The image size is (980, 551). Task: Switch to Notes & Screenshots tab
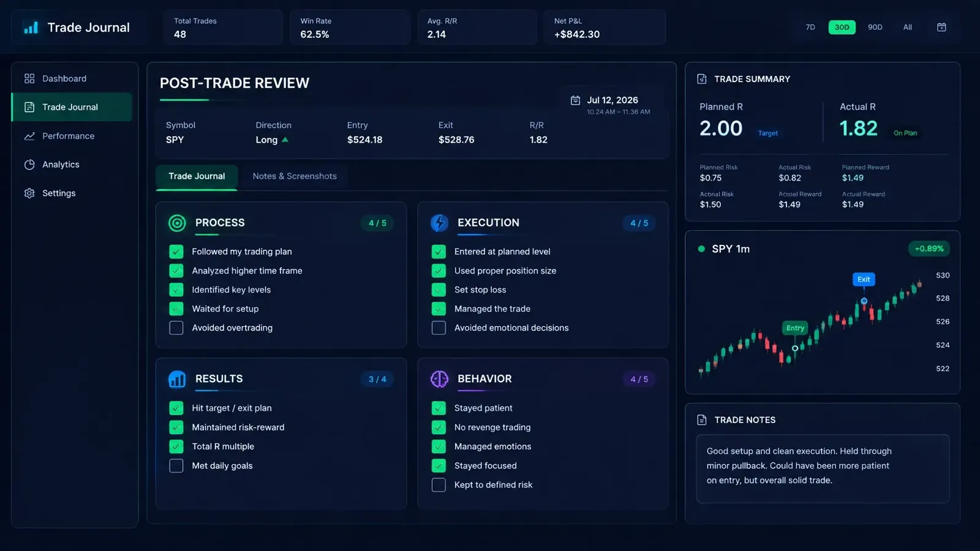[295, 176]
